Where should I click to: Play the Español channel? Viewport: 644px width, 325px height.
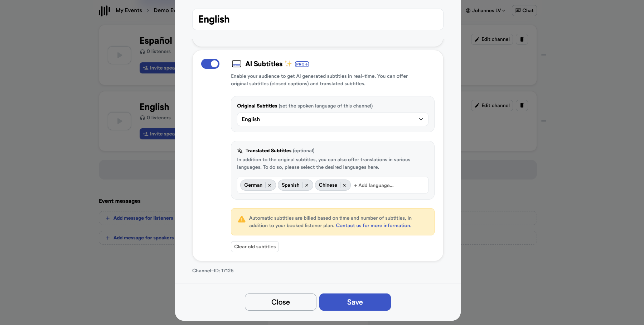point(119,55)
